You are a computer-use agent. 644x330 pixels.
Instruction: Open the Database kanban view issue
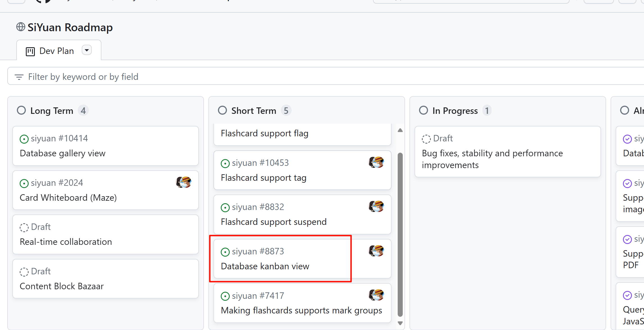[x=265, y=266]
